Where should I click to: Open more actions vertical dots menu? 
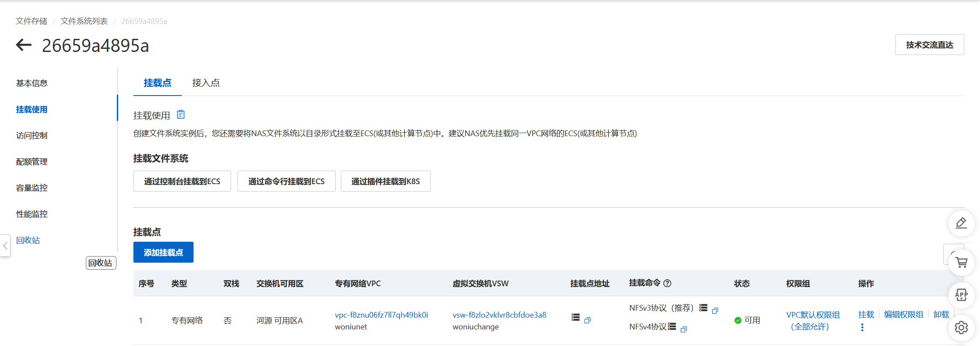pyautogui.click(x=862, y=327)
